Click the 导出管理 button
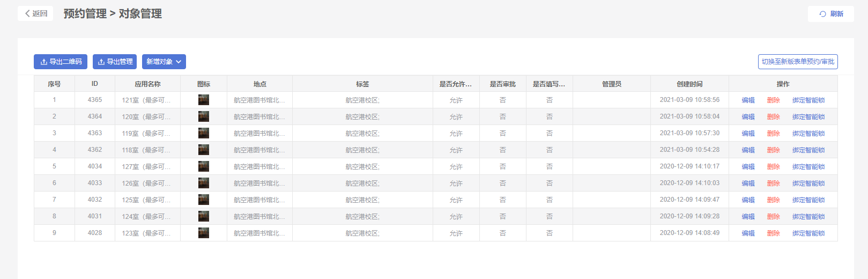 [x=115, y=62]
